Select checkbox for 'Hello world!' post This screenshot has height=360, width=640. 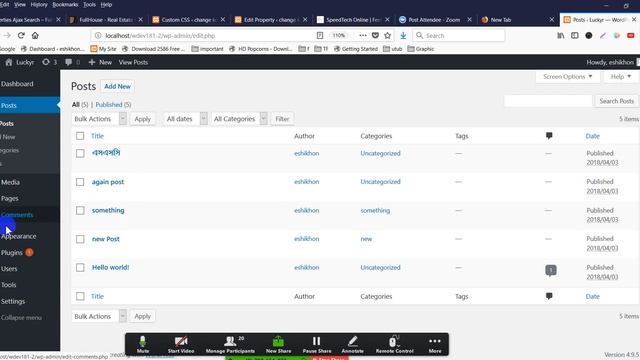[80, 268]
